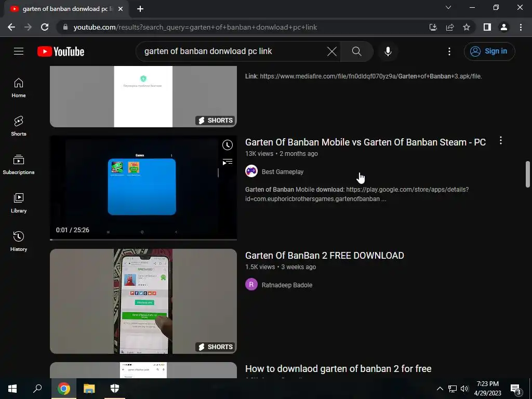Click the Best Gameplay channel name
The width and height of the screenshot is (532, 399).
[282, 171]
